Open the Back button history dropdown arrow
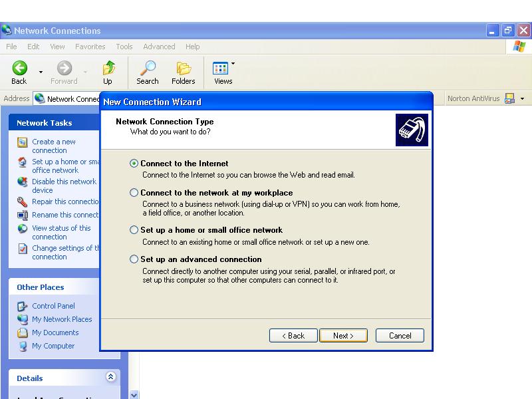 coord(41,72)
